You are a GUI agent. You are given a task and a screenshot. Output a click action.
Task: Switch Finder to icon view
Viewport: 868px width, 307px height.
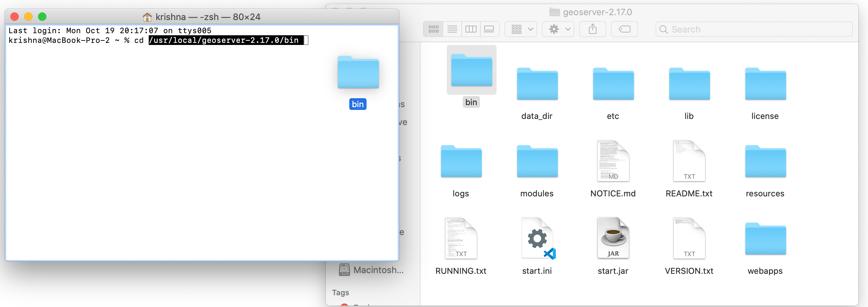433,29
